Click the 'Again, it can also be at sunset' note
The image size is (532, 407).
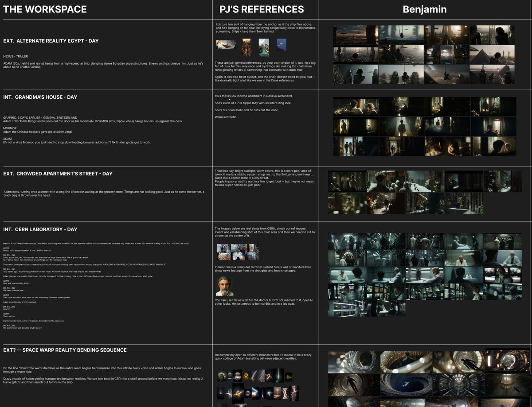pos(265,79)
